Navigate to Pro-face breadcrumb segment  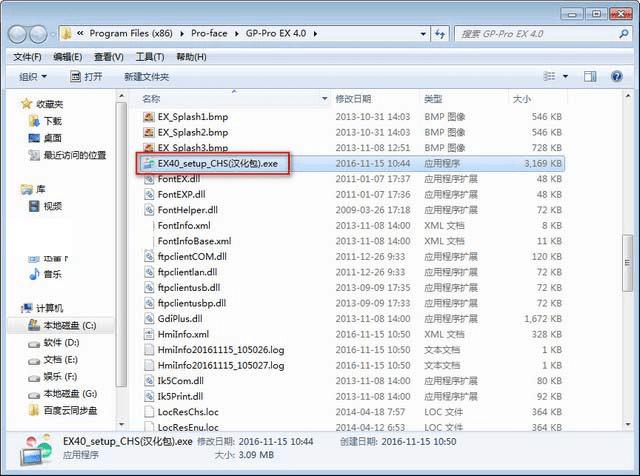pos(209,33)
